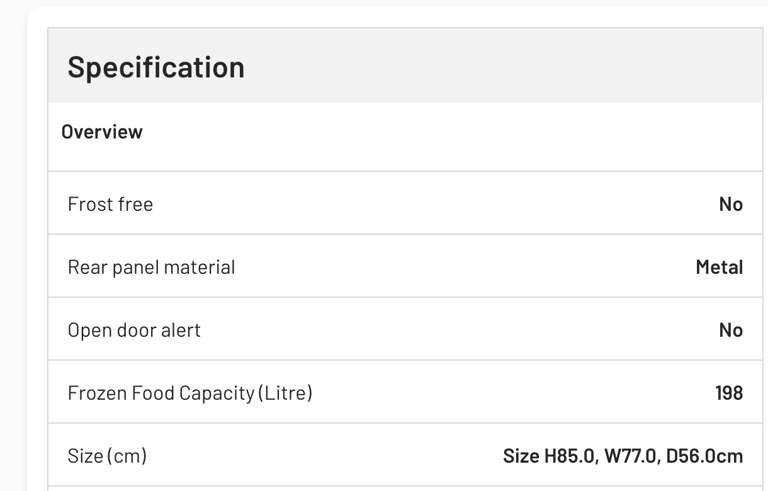This screenshot has height=491, width=768.
Task: Click the bold Size word before H85.0
Action: [521, 456]
